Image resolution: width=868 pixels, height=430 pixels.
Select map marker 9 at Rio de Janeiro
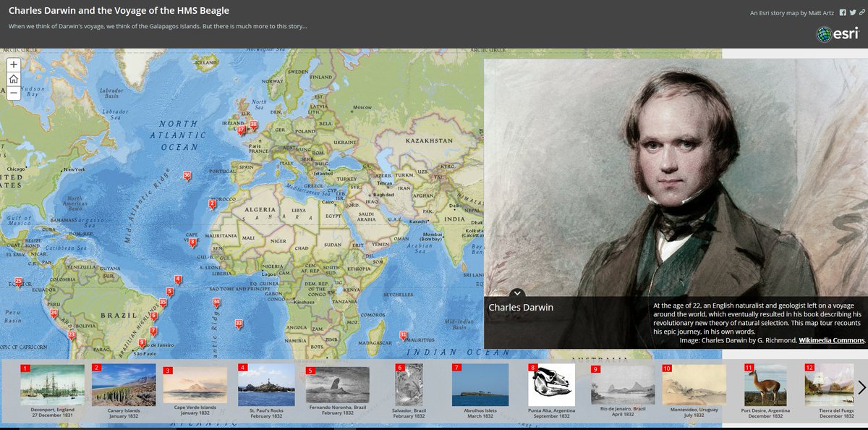coord(142,342)
